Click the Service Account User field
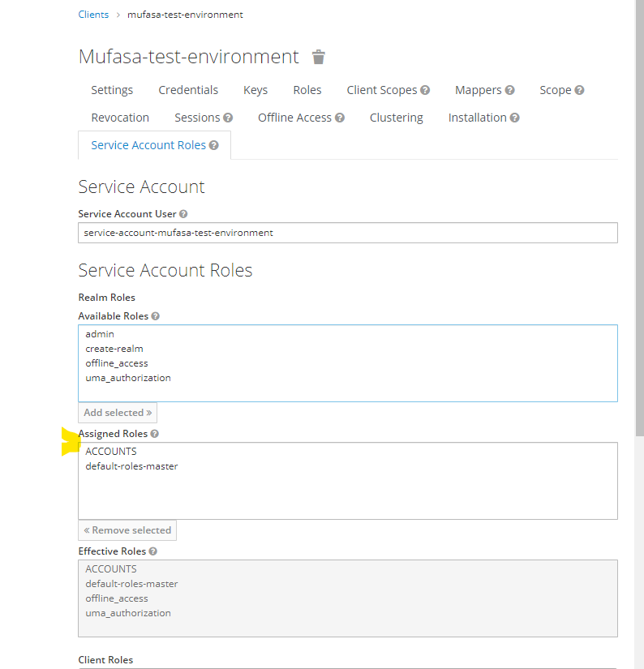This screenshot has height=669, width=644. point(348,233)
